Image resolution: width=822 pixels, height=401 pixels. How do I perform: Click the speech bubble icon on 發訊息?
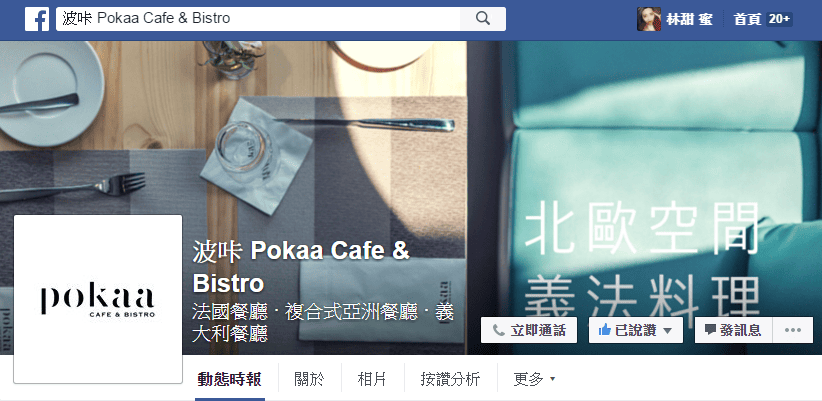(710, 330)
